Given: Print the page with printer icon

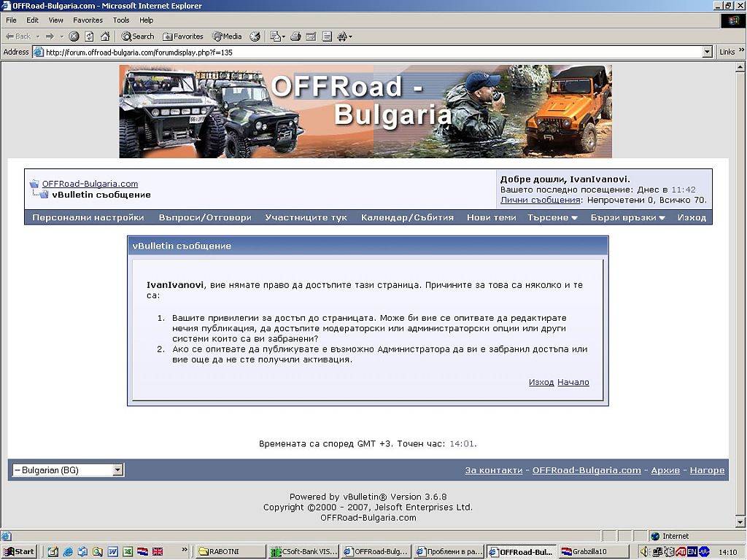Looking at the screenshot, I should click(x=295, y=36).
